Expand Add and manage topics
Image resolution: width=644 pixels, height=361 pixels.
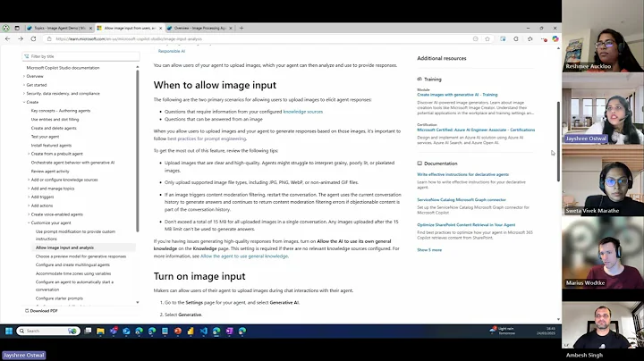point(29,189)
